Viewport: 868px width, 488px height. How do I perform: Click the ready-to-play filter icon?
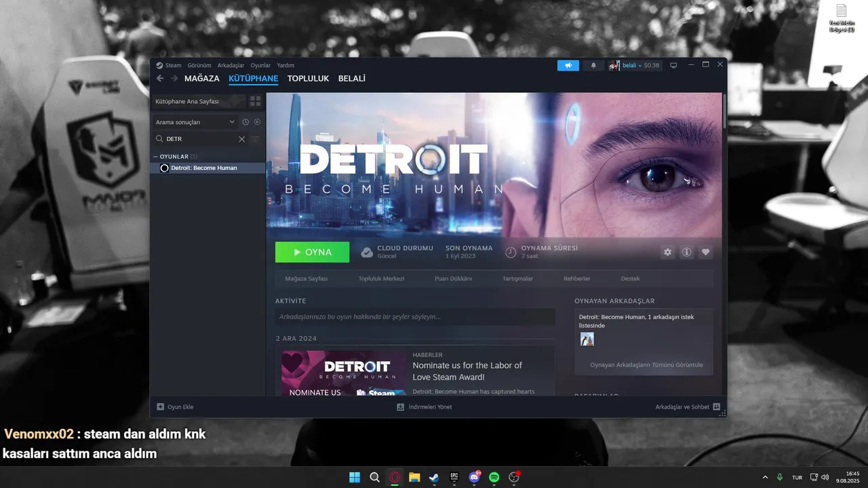[x=257, y=122]
